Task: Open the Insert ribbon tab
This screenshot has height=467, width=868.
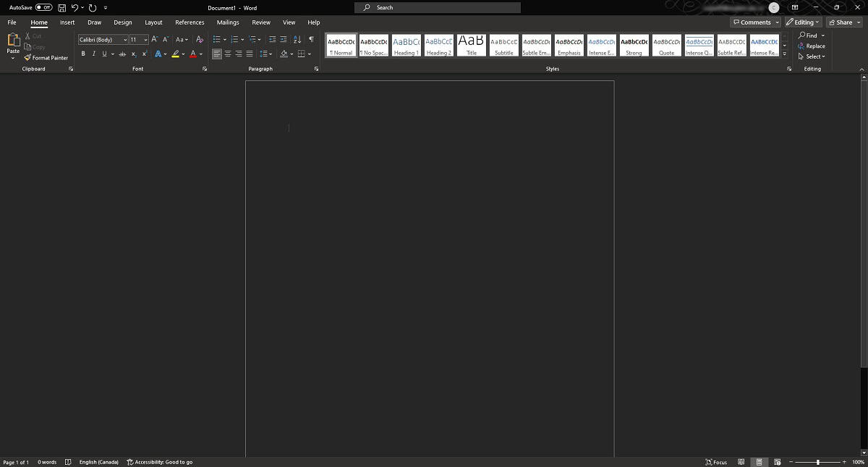Action: pyautogui.click(x=67, y=22)
